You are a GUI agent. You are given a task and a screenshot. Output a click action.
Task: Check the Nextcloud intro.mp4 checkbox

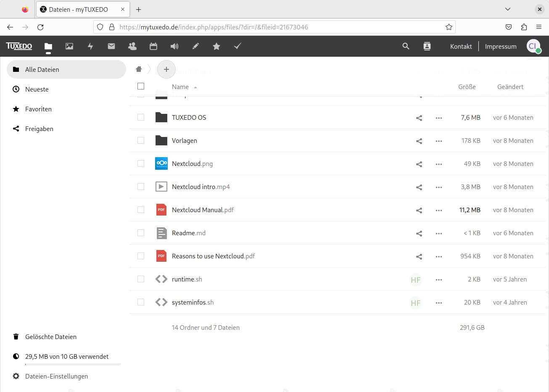click(x=141, y=187)
